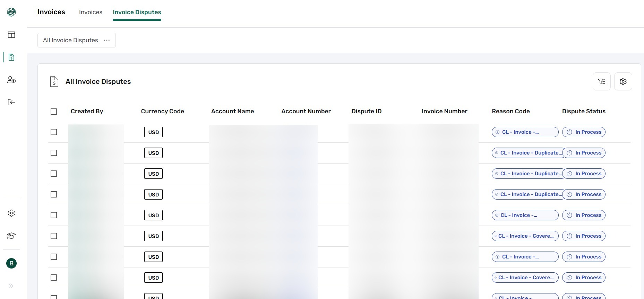This screenshot has height=299, width=644.
Task: Click the USD badge in the first row
Action: (153, 132)
